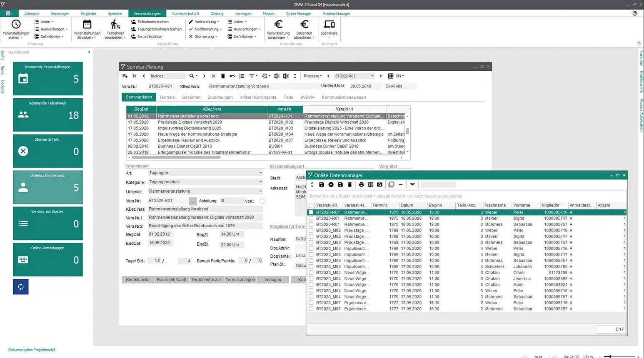Viewport: 644px width, 358px height.
Task: Click the filter icon in OnSite Datenmanager toolbar
Action: [x=412, y=185]
